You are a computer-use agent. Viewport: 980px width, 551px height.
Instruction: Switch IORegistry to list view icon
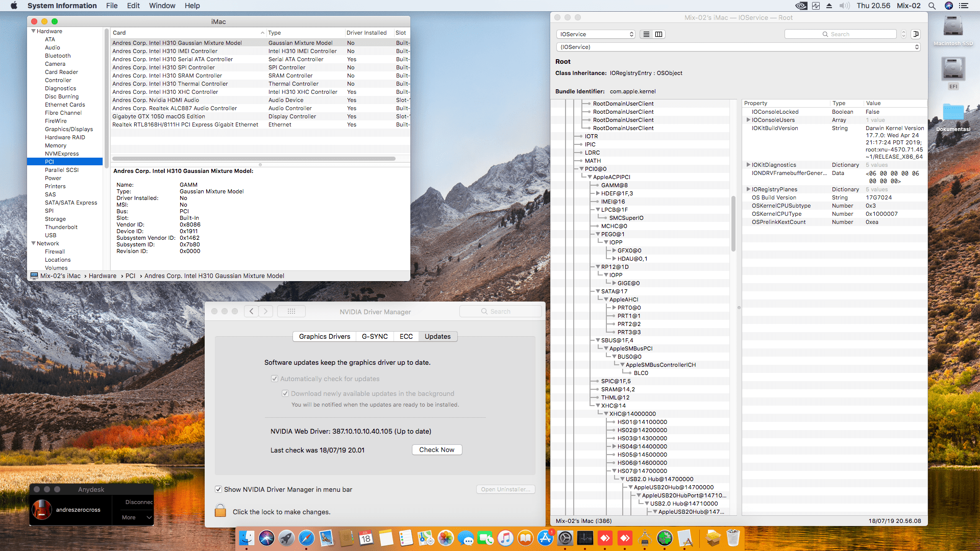point(646,34)
